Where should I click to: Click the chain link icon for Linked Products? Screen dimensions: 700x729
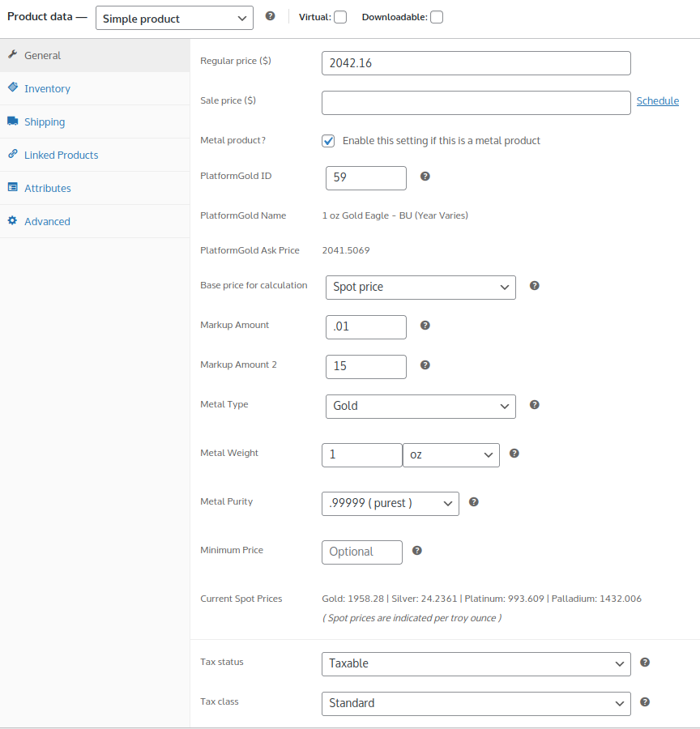tap(13, 154)
